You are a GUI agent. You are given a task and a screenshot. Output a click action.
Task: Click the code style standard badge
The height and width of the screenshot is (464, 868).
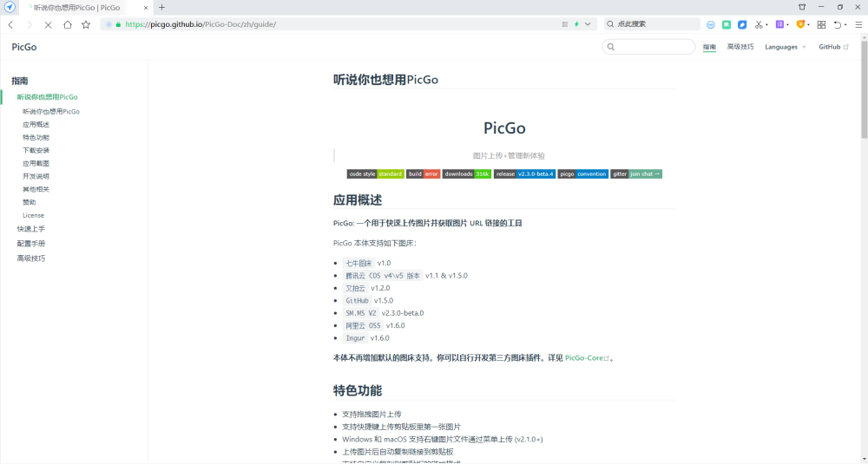[x=375, y=173]
